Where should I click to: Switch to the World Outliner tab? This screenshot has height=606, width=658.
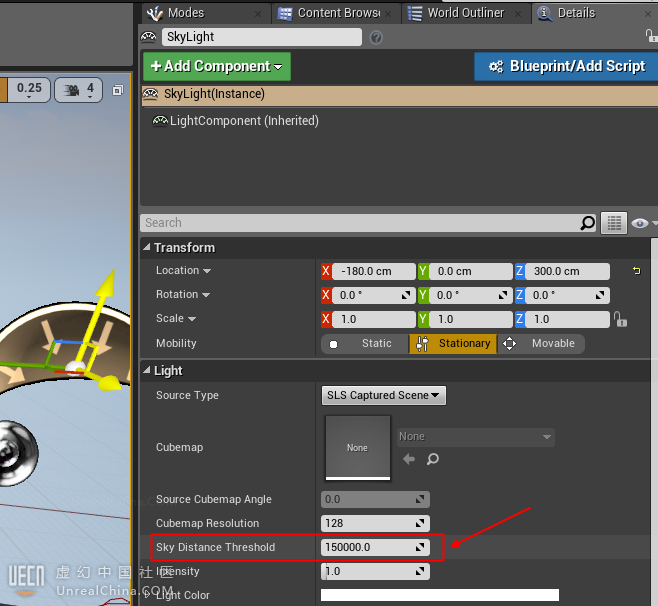pos(465,13)
